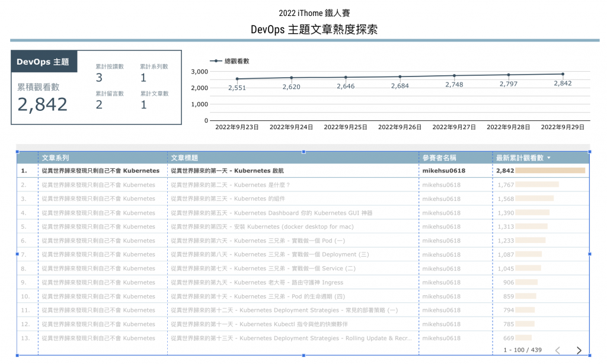The image size is (607, 364).
Task: Click the pagination text 1 - 100 / 439
Action: pos(523,350)
